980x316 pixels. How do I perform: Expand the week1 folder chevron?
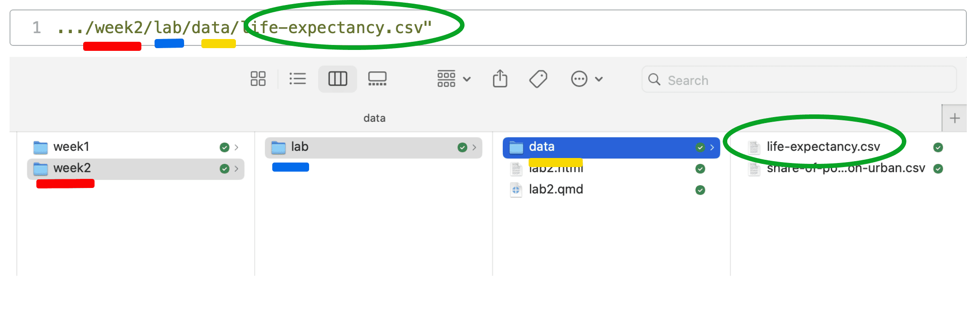point(236,147)
